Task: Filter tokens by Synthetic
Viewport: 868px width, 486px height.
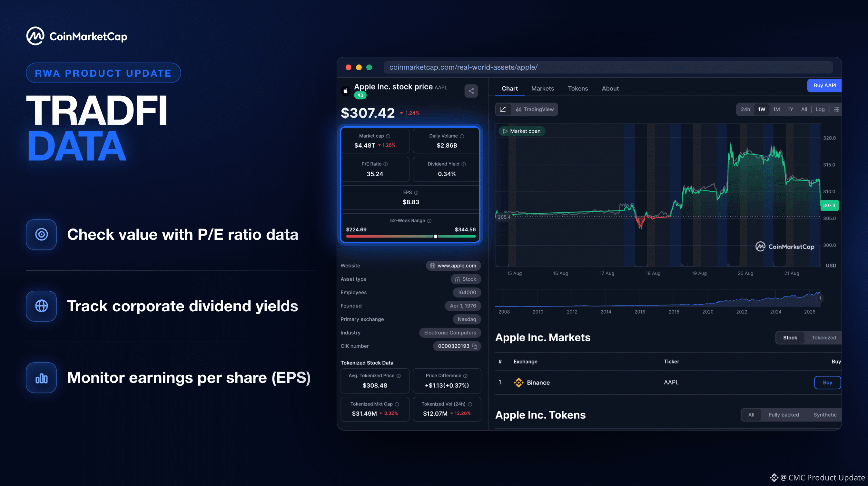Action: click(x=825, y=415)
